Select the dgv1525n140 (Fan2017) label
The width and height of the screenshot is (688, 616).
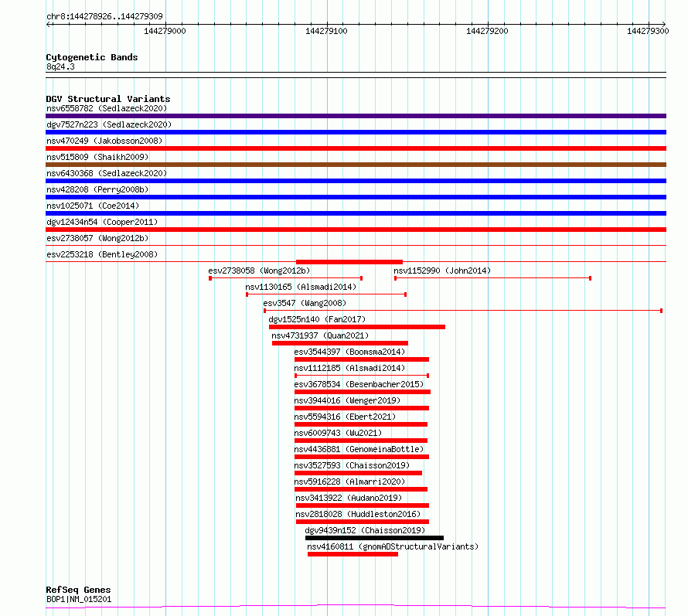point(317,319)
